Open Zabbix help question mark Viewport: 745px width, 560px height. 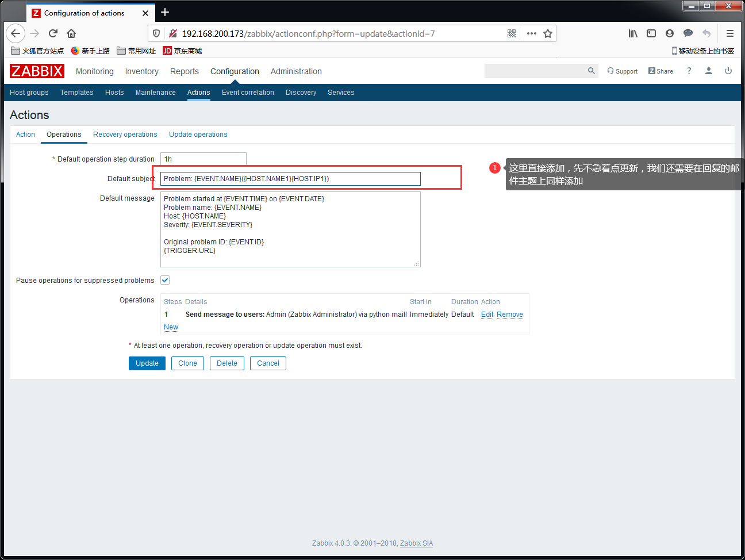(689, 71)
